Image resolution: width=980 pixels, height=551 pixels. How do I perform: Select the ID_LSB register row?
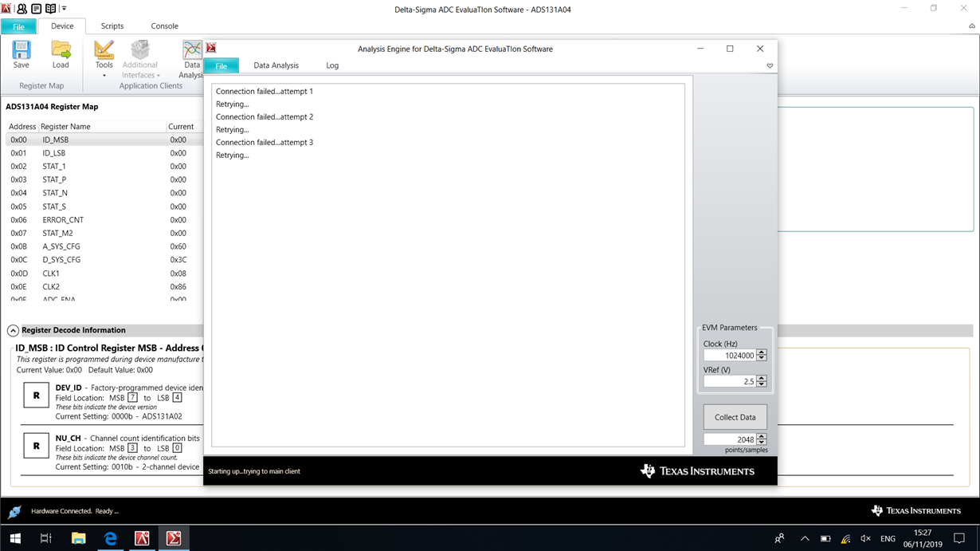pyautogui.click(x=104, y=153)
